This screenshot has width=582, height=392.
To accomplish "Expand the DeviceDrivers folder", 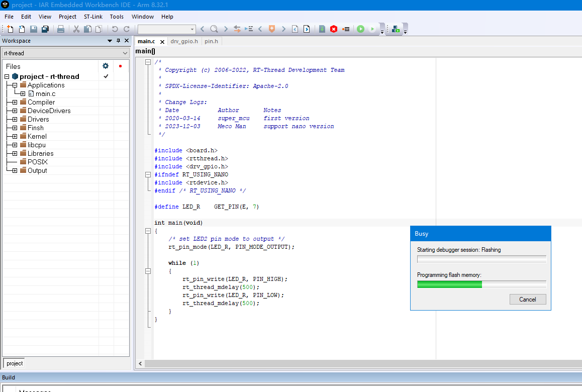I will [15, 111].
